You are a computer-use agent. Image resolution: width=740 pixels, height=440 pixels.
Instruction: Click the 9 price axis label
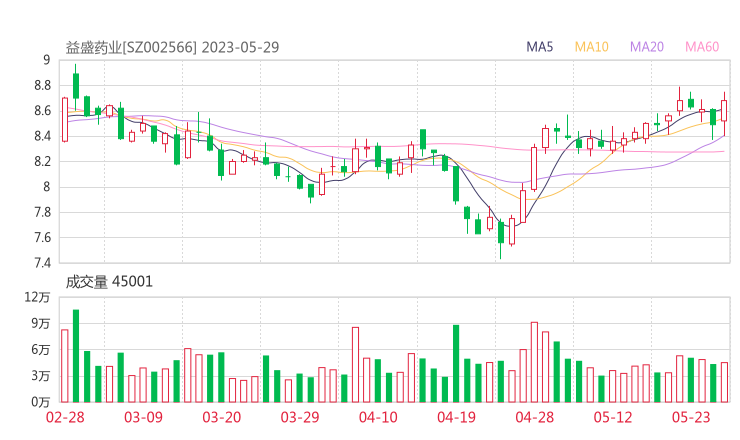point(46,60)
